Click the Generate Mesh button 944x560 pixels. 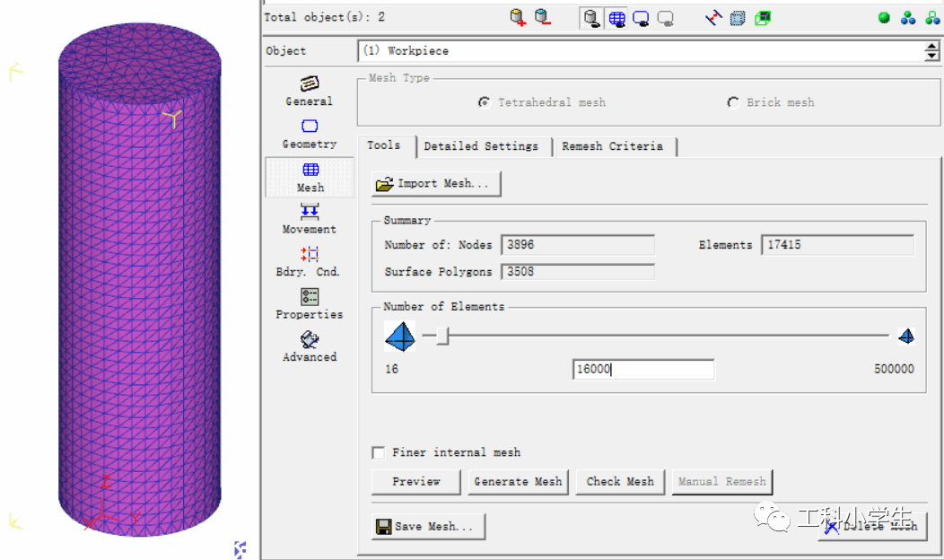(518, 482)
